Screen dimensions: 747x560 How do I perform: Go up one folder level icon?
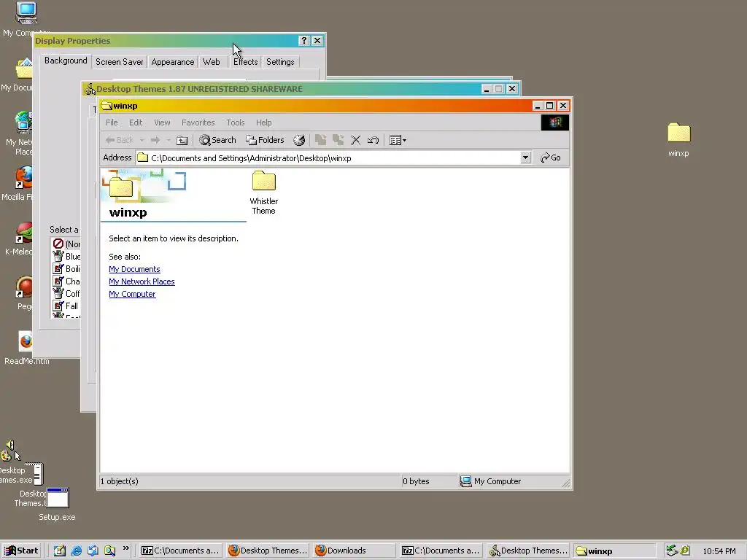(182, 140)
